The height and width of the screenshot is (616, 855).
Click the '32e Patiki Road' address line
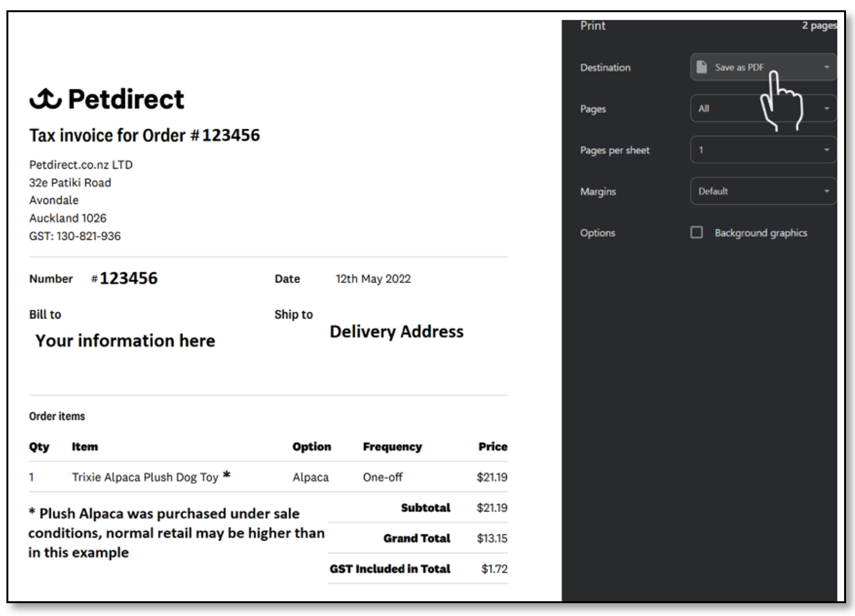[x=70, y=183]
